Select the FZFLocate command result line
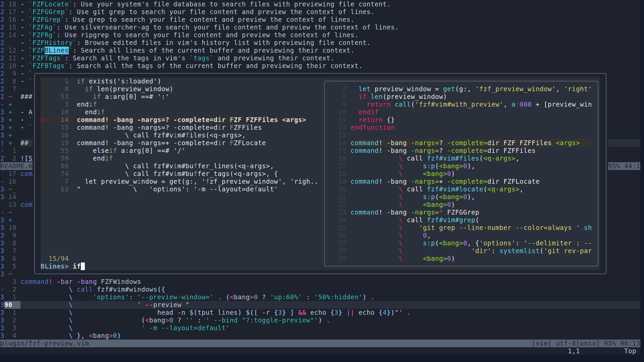Image resolution: width=644 pixels, height=362 pixels. point(171,143)
